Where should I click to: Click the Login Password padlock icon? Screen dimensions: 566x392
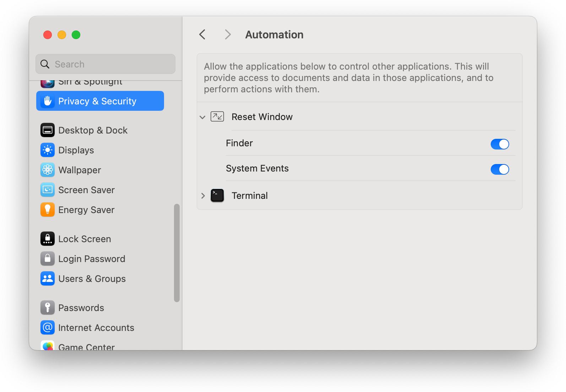(48, 259)
